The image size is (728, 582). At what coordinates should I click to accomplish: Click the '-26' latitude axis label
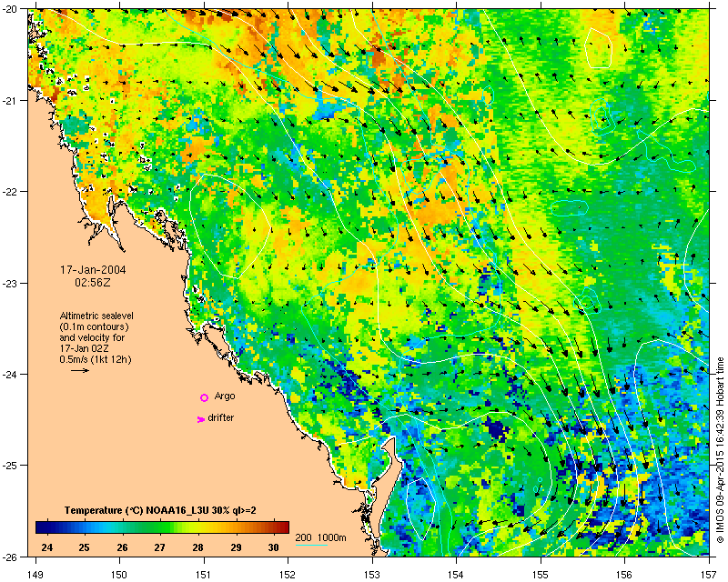coord(11,556)
